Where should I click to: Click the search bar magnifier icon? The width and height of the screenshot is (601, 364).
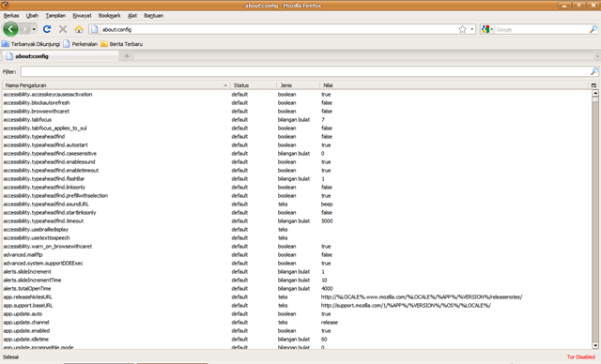pos(593,29)
